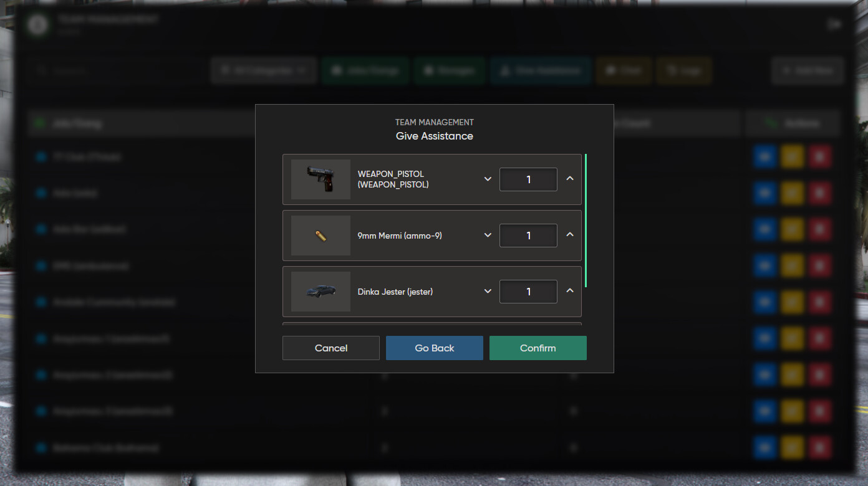The width and height of the screenshot is (868, 486).
Task: Confirm the Give Assistance dialog
Action: [x=538, y=348]
